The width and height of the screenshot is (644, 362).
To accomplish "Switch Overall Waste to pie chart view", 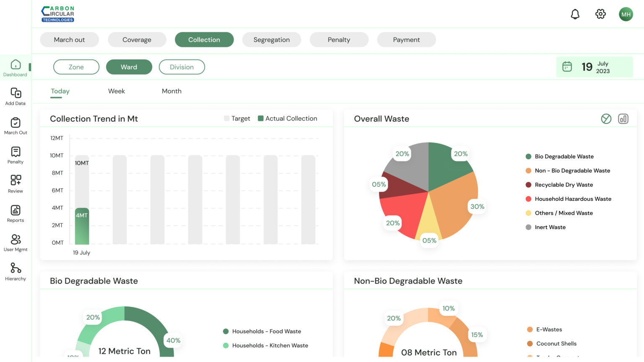I will pos(606,119).
